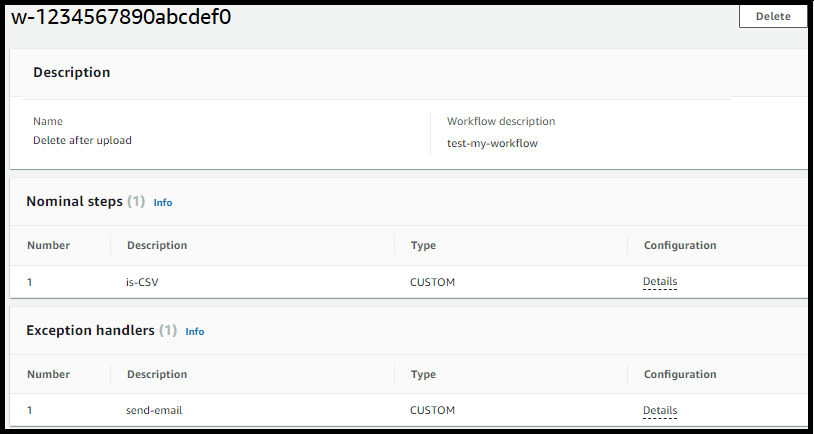Click the workflow ID w-1234567890abcdef0 heading
The image size is (814, 434).
coord(121,17)
